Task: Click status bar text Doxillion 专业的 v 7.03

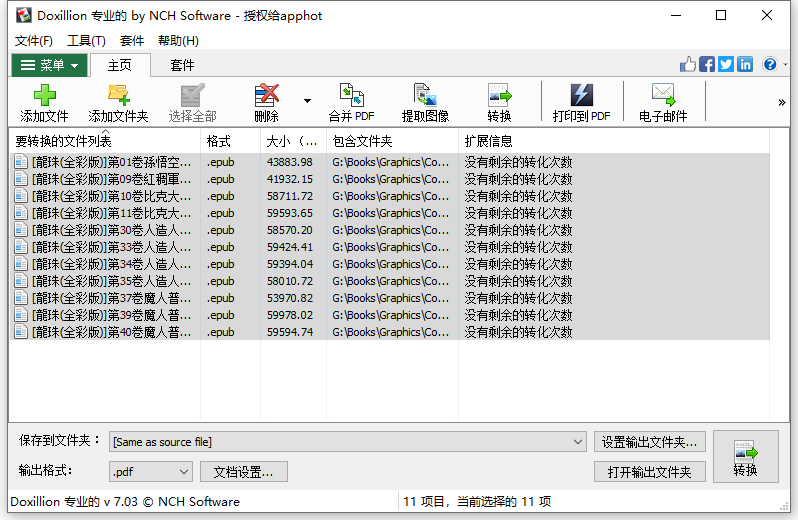Action: [x=74, y=502]
